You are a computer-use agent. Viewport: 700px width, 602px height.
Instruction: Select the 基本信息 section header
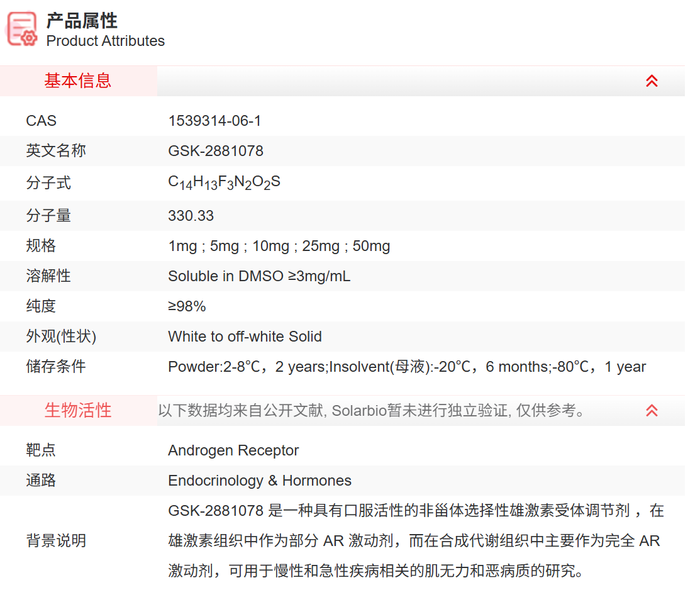point(78,81)
